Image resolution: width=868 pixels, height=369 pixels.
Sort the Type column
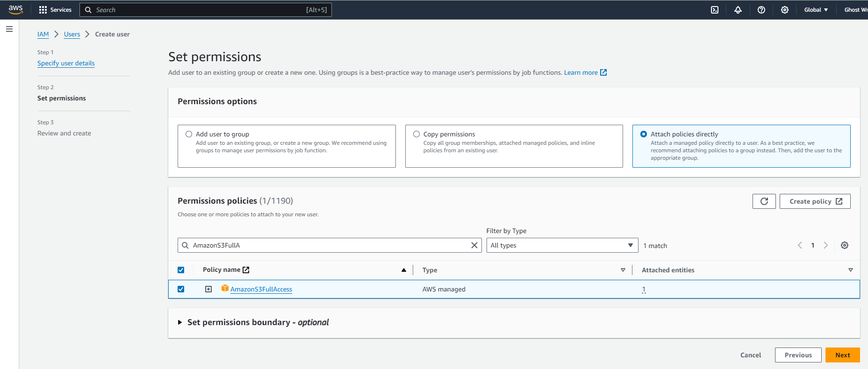point(623,270)
